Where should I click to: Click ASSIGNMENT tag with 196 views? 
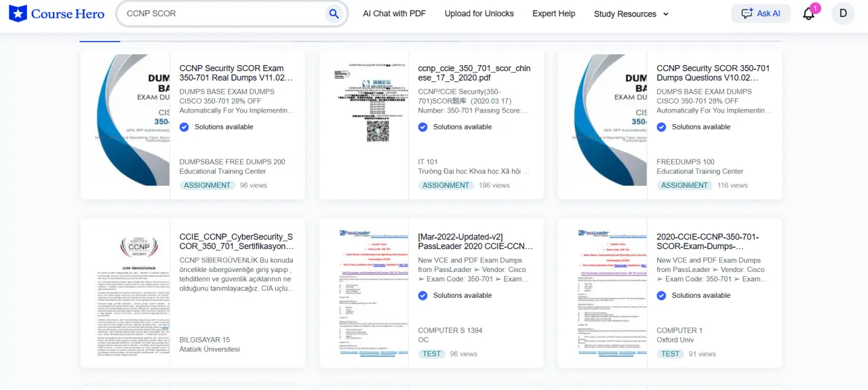[446, 185]
